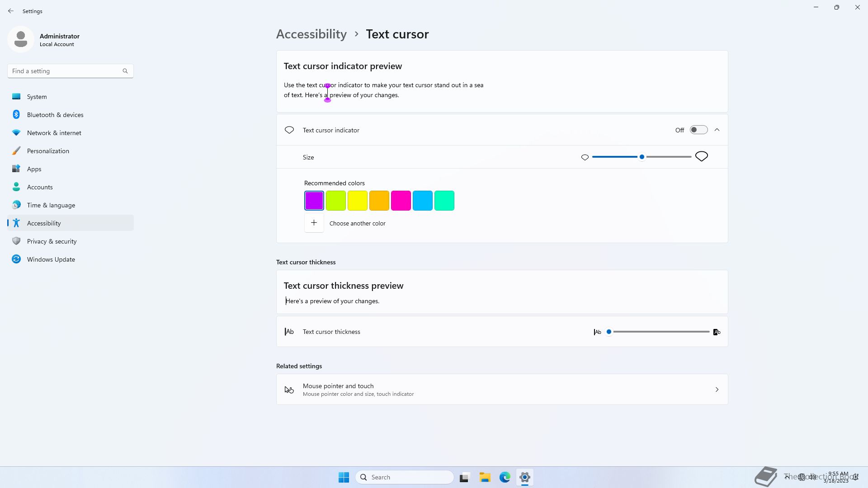Click the Windows Start button

pos(344,477)
